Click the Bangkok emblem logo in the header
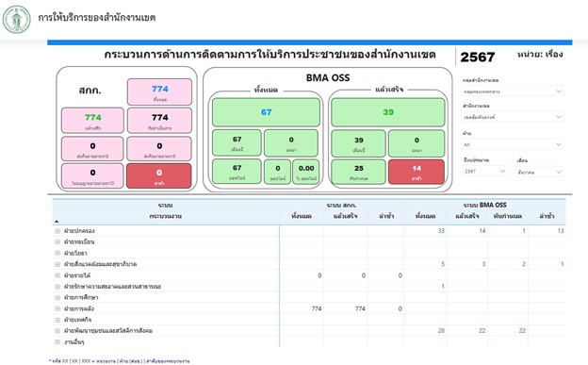 (x=17, y=19)
